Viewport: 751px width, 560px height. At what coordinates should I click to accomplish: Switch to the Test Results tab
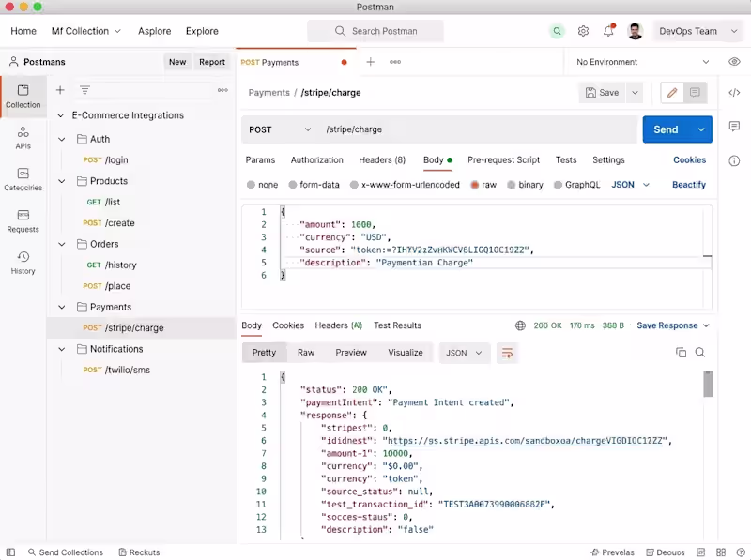[397, 325]
